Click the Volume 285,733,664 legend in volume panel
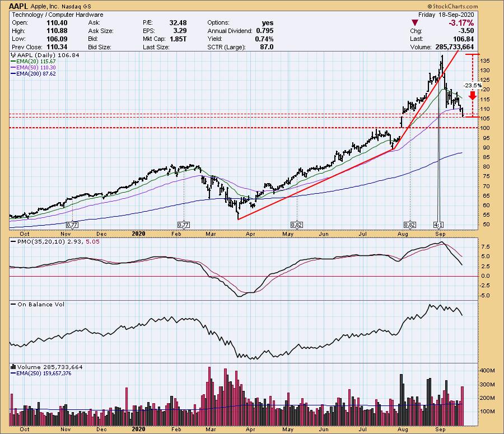Viewport: 504px width, 434px height. 50,367
